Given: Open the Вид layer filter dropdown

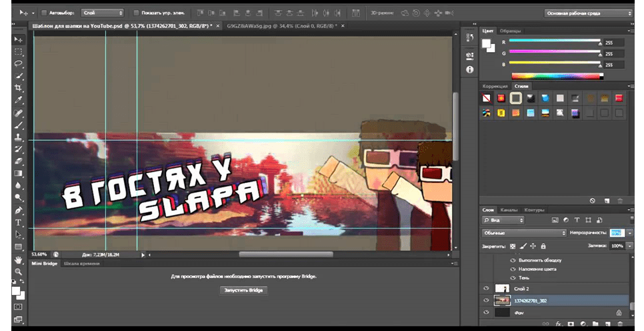Looking at the screenshot, I should [x=503, y=220].
